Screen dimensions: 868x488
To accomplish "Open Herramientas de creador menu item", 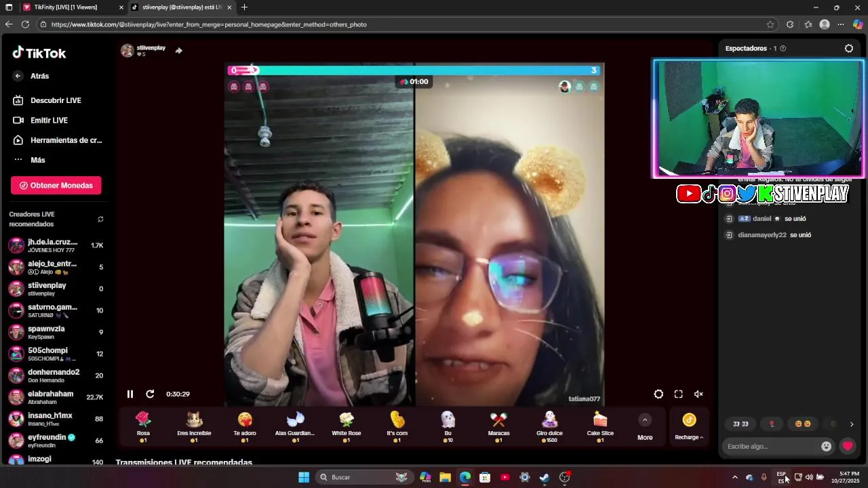I will point(57,140).
